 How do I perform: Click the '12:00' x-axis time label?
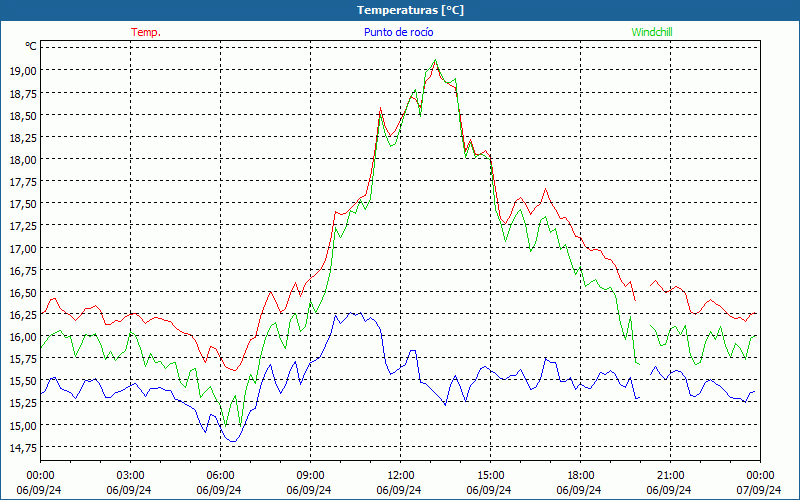(401, 476)
